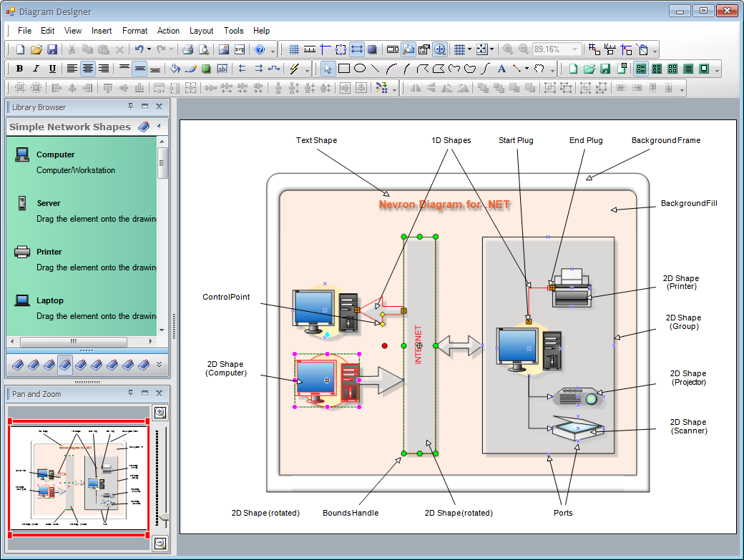Open the connector tool dropdown arrow
The height and width of the screenshot is (560, 744).
pos(527,69)
